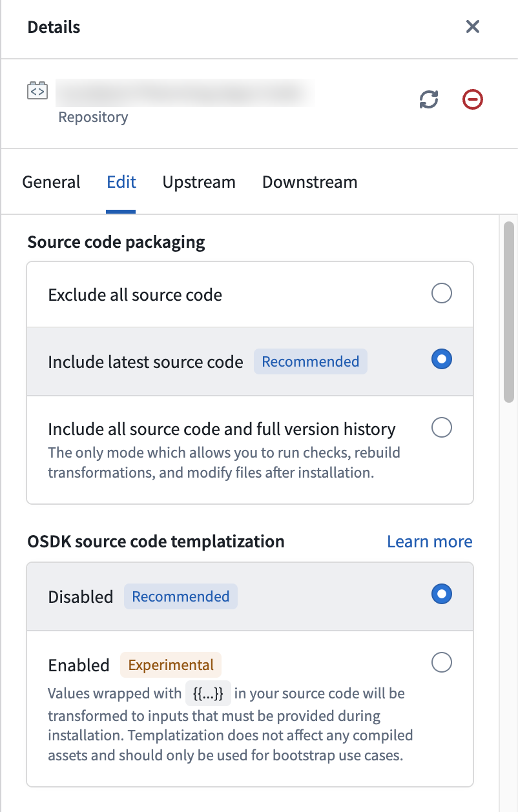Open the Downstream tab
Image resolution: width=518 pixels, height=812 pixels.
pyautogui.click(x=310, y=182)
